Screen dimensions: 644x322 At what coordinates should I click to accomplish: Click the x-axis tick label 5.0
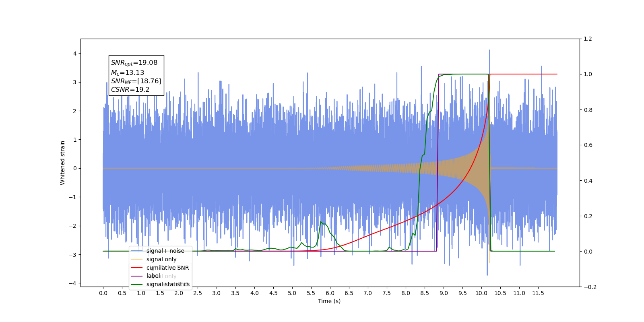[x=292, y=293]
